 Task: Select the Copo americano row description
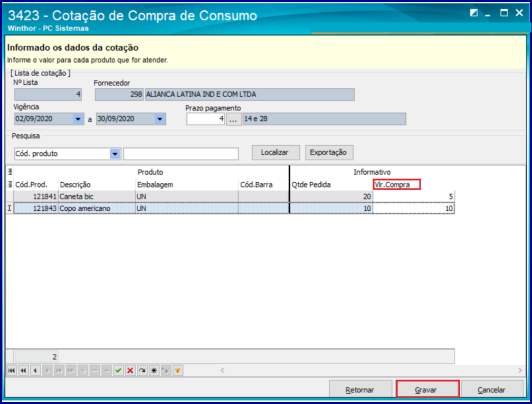tap(97, 208)
